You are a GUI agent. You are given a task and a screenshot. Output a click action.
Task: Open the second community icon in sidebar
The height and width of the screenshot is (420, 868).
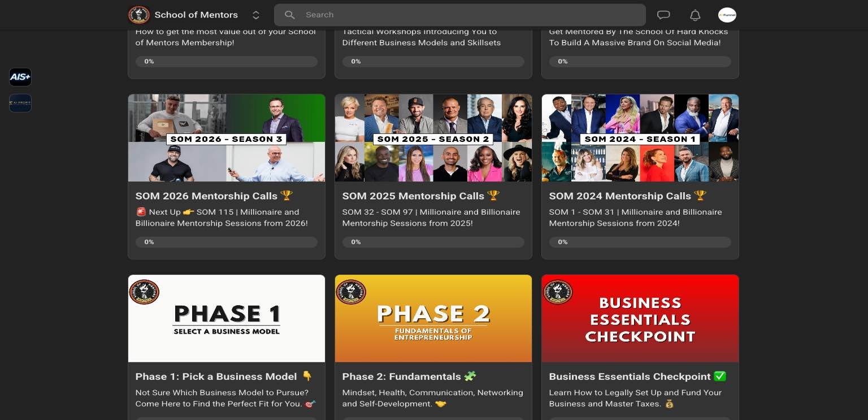20,103
